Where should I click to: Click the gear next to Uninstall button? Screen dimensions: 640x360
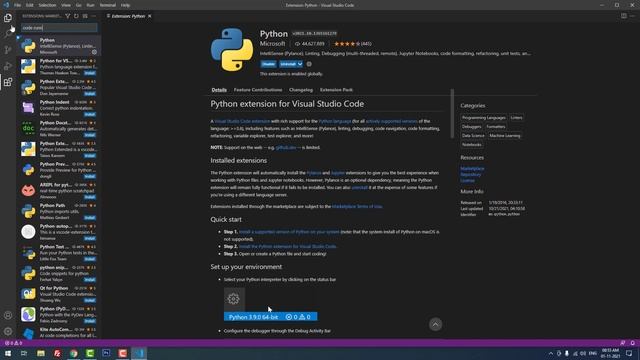click(309, 64)
